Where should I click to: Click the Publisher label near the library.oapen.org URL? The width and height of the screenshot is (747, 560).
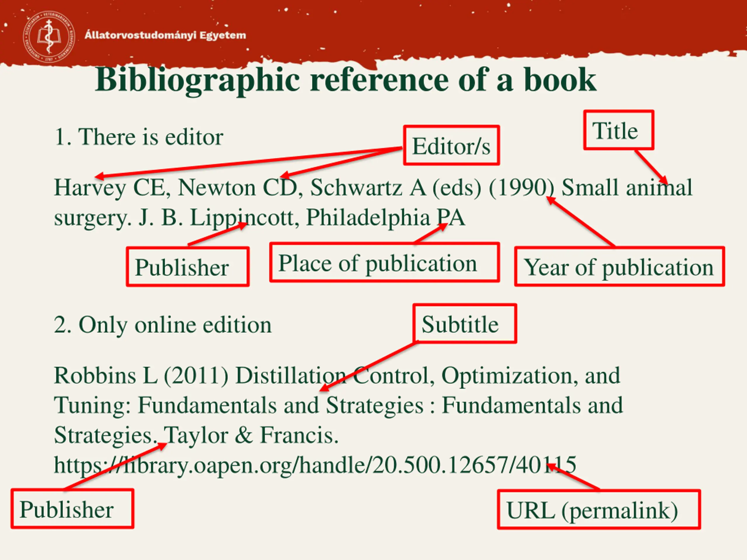coord(73,508)
